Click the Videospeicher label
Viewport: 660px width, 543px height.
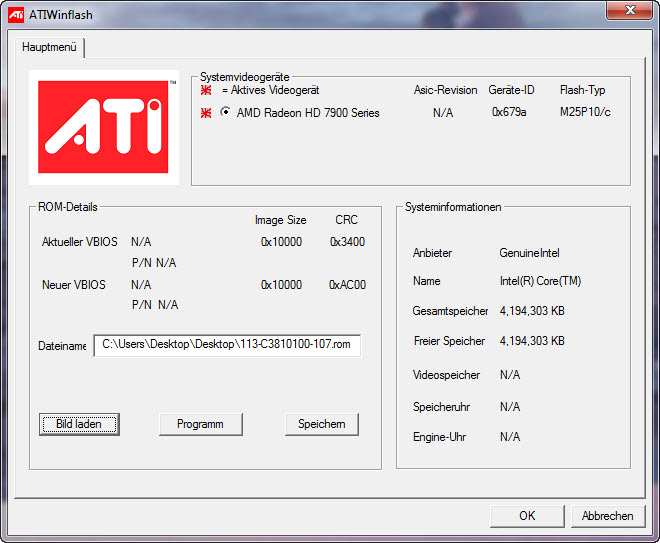pos(446,375)
